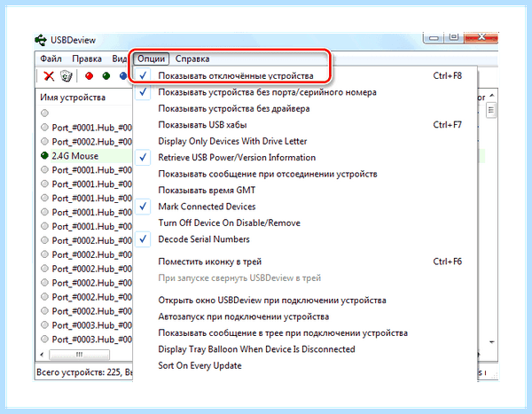532x414 pixels.
Task: Enable Turn Off Device On Disable/Remove
Action: click(305, 223)
